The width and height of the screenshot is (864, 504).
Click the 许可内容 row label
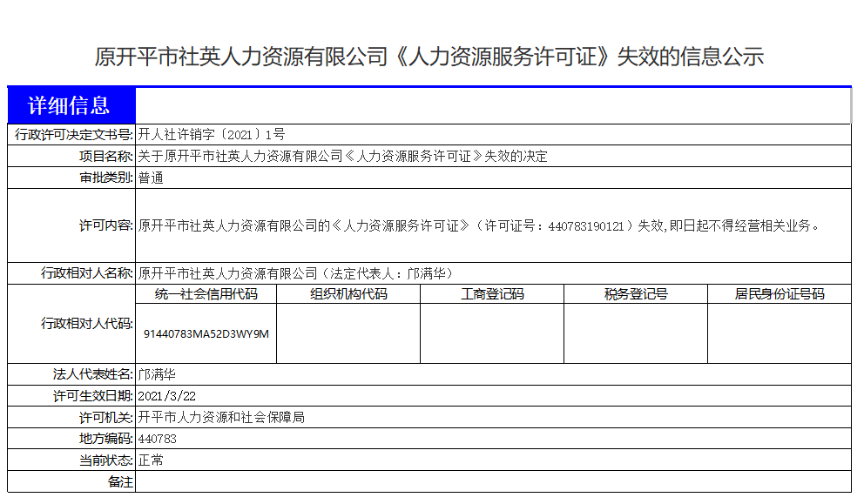pyautogui.click(x=105, y=225)
